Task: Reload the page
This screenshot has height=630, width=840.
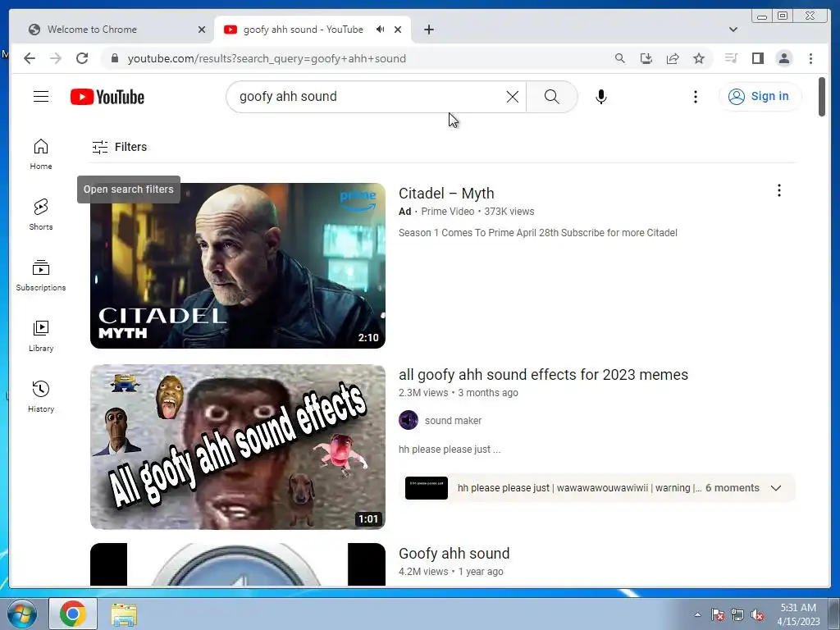Action: pos(82,58)
